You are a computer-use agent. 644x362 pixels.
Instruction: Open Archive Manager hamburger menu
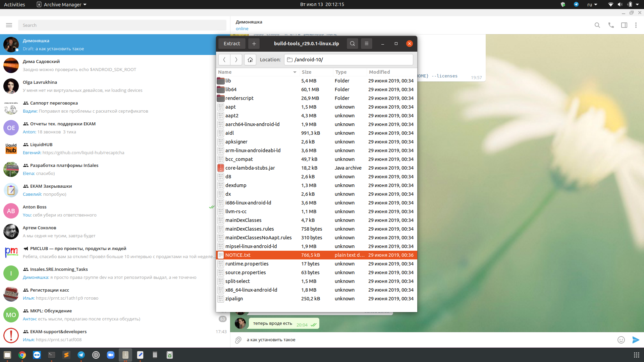point(366,44)
